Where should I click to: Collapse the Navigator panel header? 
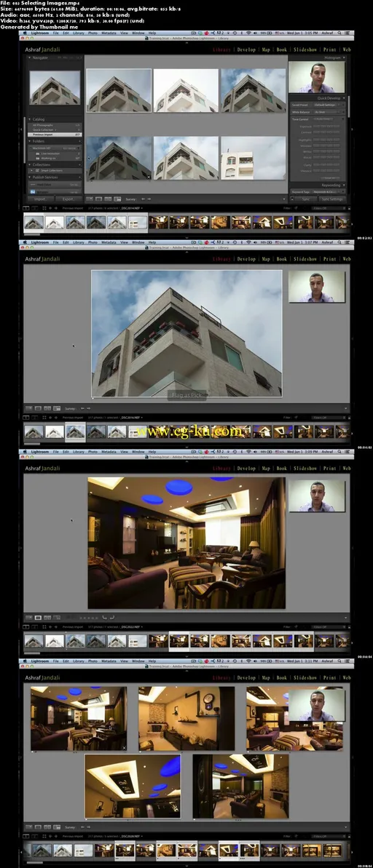tap(55, 57)
